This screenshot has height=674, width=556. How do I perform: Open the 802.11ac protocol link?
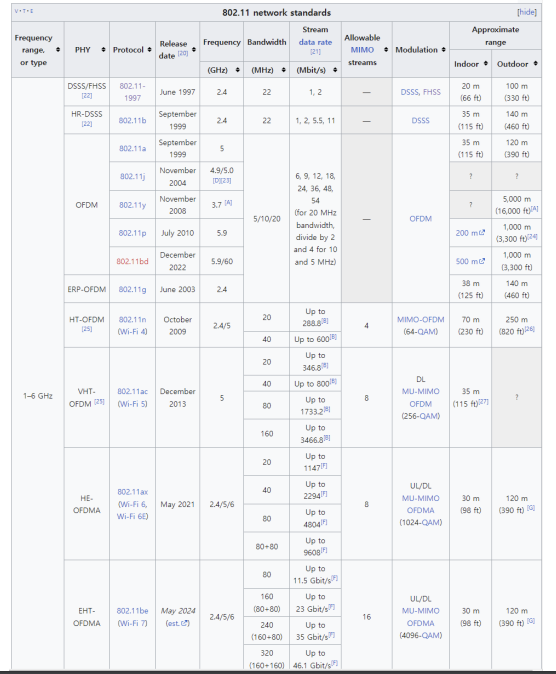pos(132,391)
